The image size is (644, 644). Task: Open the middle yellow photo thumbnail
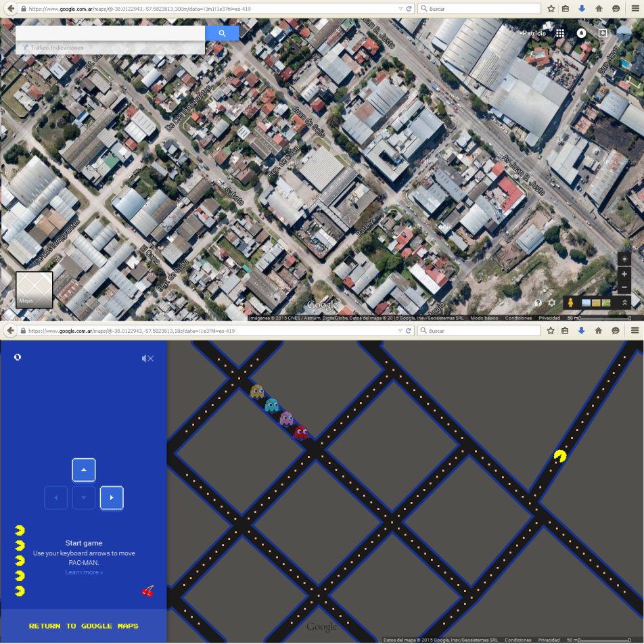pos(596,302)
